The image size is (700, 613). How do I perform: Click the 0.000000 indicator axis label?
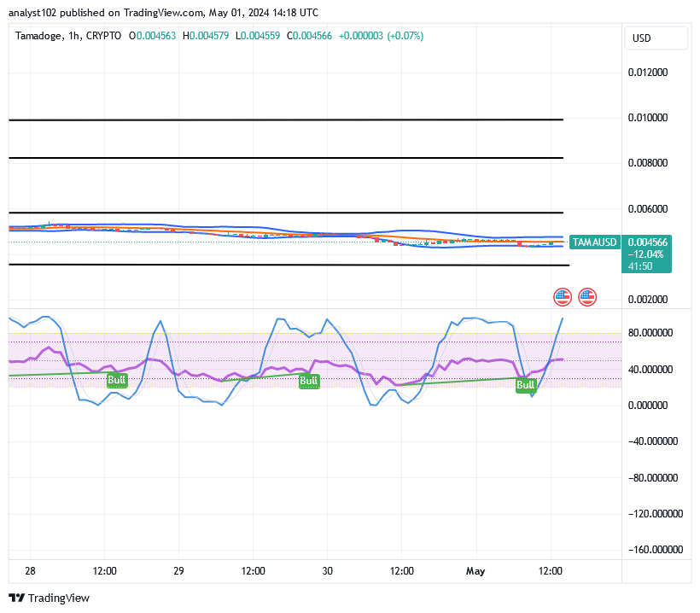pos(648,406)
